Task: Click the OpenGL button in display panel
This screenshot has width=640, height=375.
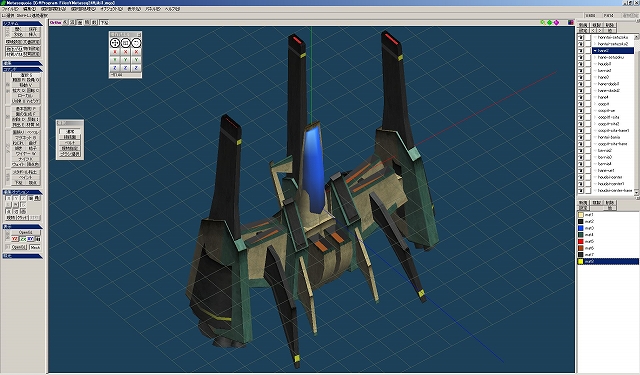Action: coord(25,232)
